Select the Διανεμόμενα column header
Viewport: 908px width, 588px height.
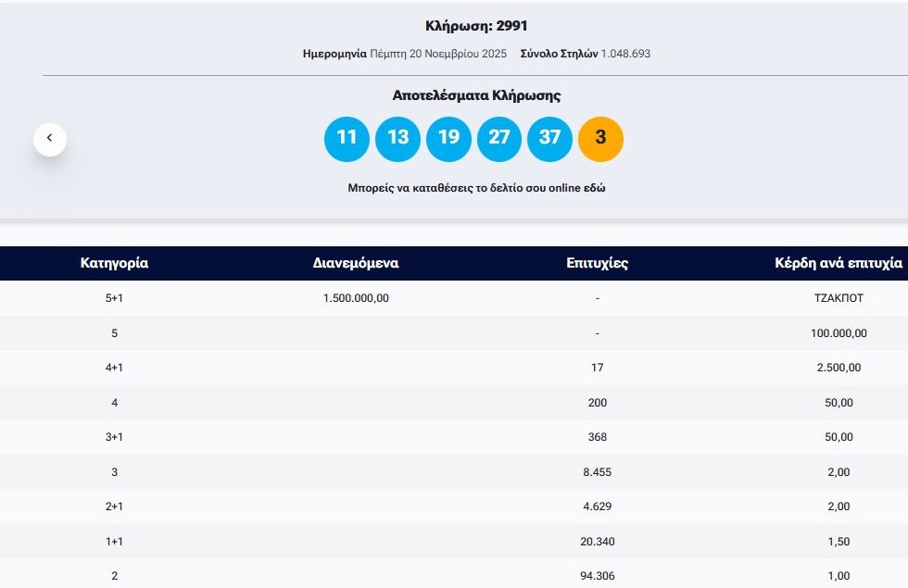[356, 263]
